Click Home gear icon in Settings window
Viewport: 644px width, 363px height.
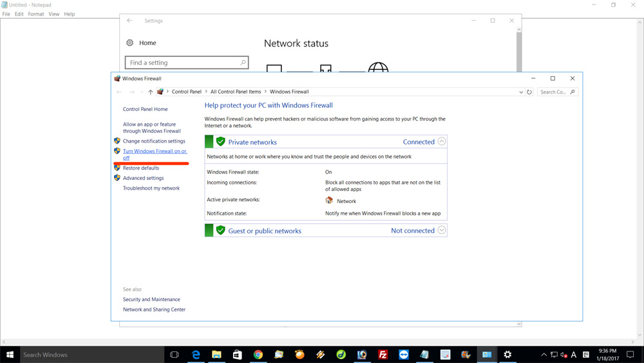[x=130, y=43]
